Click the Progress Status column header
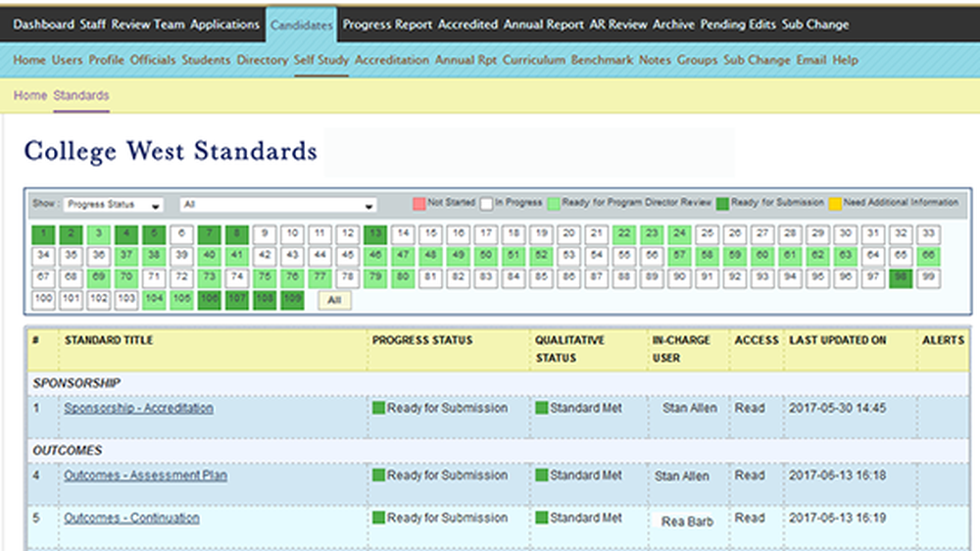 tap(422, 340)
